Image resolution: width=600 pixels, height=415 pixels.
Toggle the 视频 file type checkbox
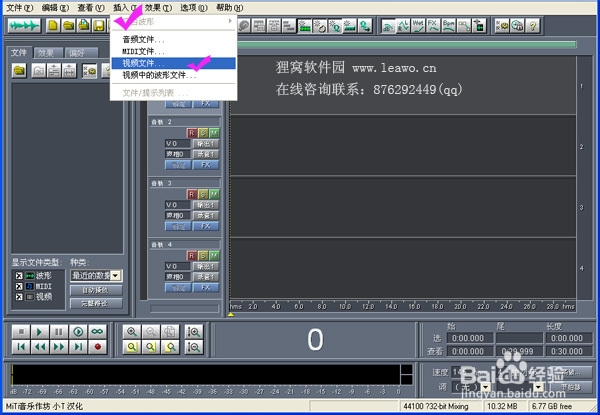point(19,297)
